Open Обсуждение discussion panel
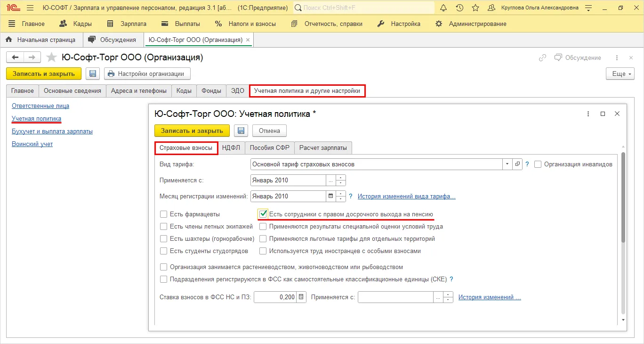Image resolution: width=644 pixels, height=344 pixels. point(578,57)
